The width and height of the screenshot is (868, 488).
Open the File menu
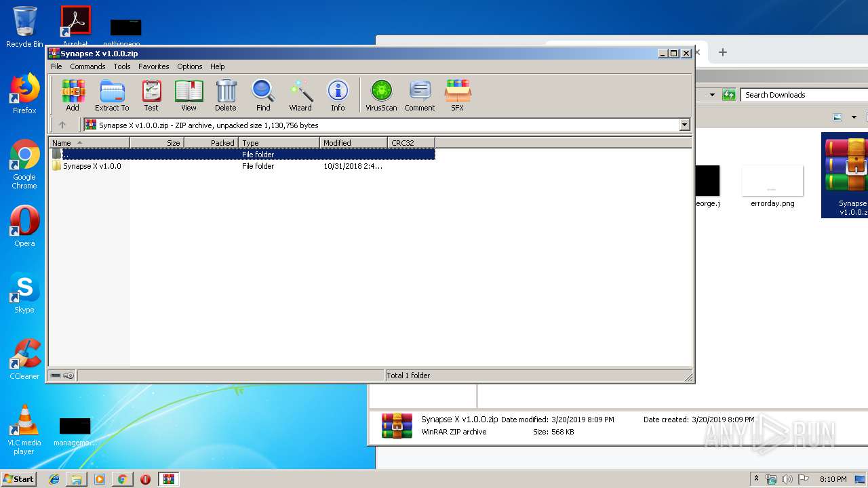56,66
